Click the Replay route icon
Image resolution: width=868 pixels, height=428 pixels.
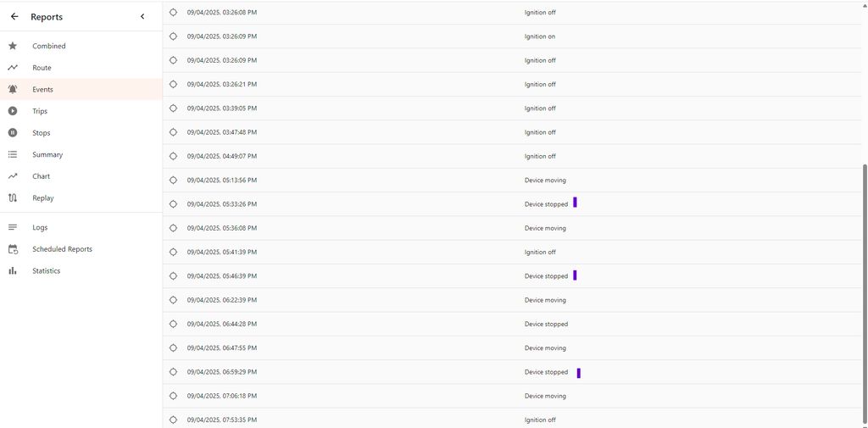pos(13,198)
